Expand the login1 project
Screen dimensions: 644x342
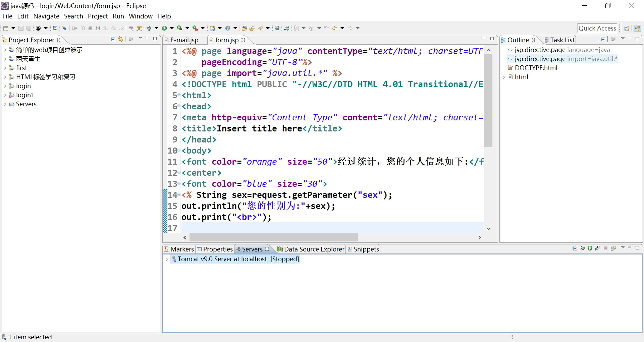coord(5,95)
